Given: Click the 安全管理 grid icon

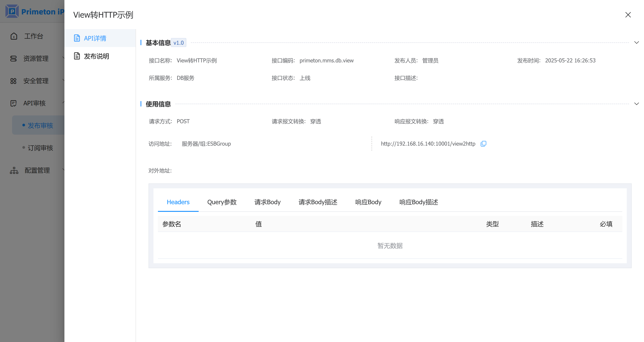Looking at the screenshot, I should pos(13,81).
